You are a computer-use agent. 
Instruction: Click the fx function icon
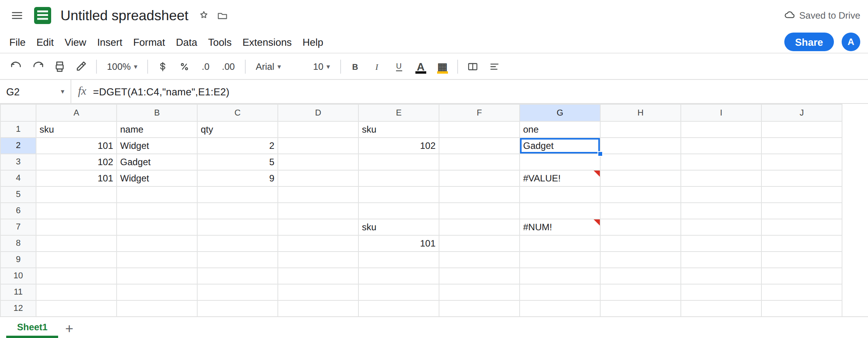point(82,91)
